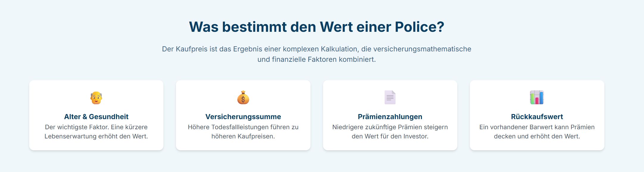Click 'höheren Kaufpreisen.' text line
Viewport: 644px width, 172px height.
(243, 136)
